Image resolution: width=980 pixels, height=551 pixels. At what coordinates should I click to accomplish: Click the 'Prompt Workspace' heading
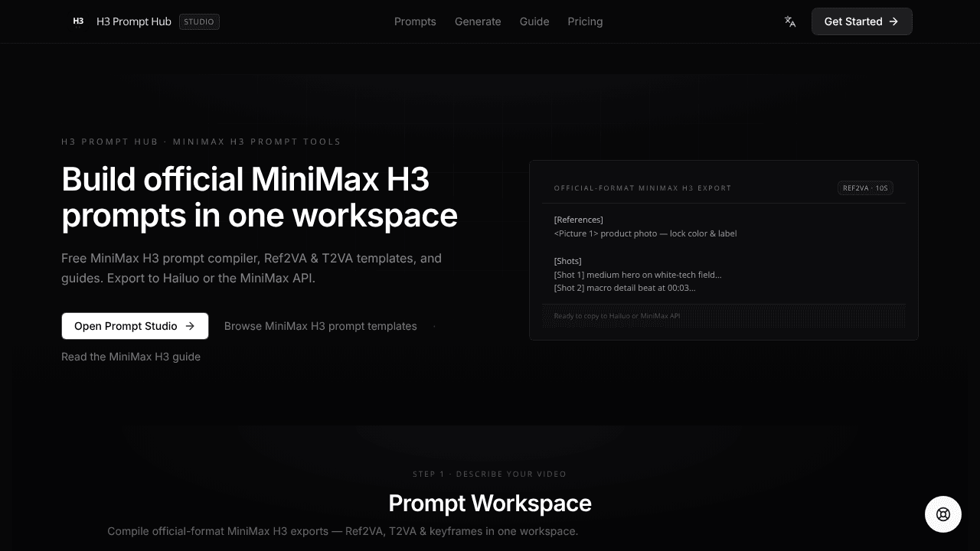click(490, 503)
